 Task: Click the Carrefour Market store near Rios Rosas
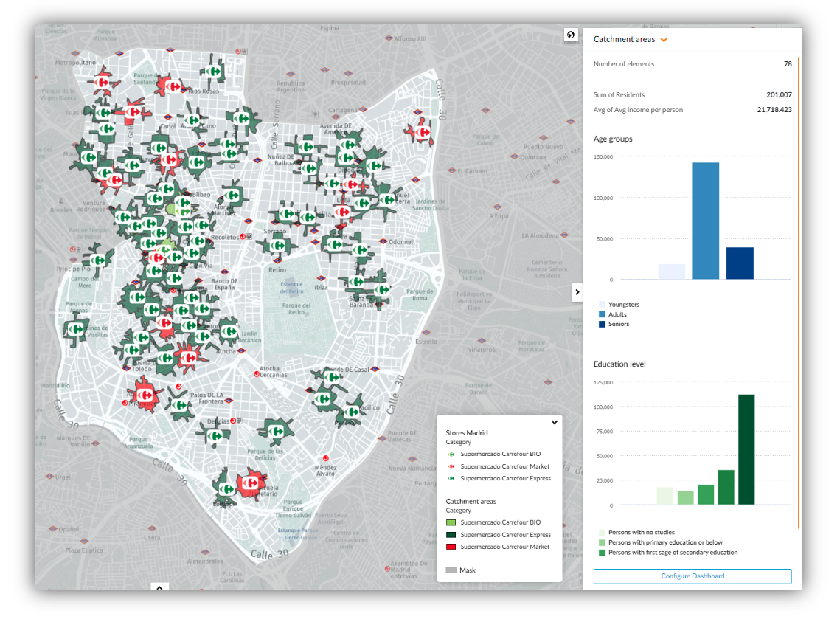173,86
